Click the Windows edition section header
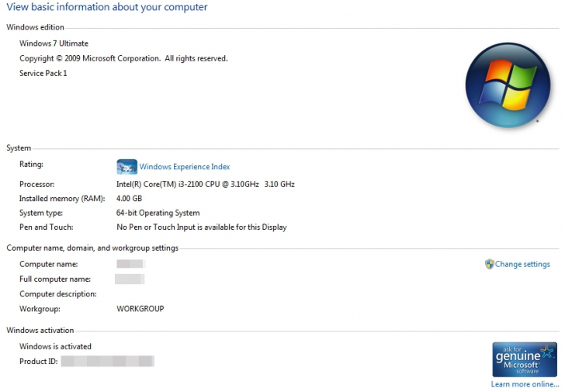Screen dimensions: 565x392 click(x=36, y=27)
